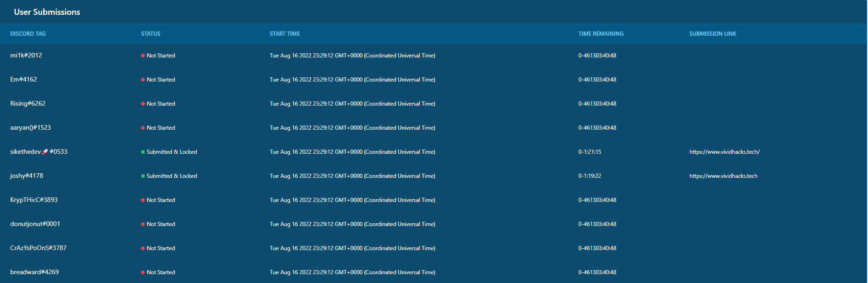Click start time in KrypTHicC#3893 row
868x283 pixels.
[x=353, y=200]
